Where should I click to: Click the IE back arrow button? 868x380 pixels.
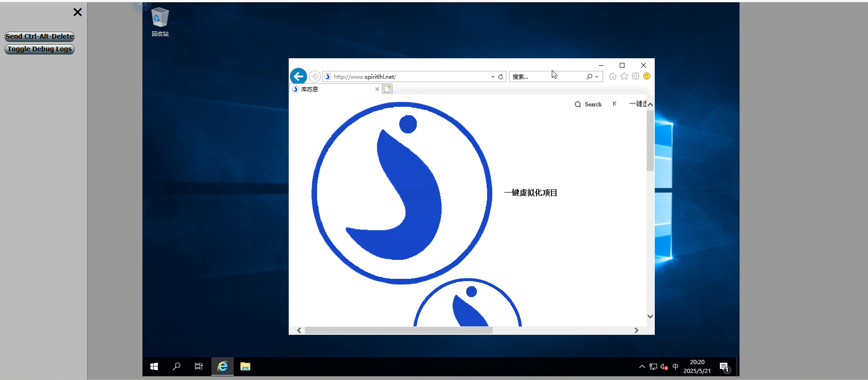click(298, 76)
